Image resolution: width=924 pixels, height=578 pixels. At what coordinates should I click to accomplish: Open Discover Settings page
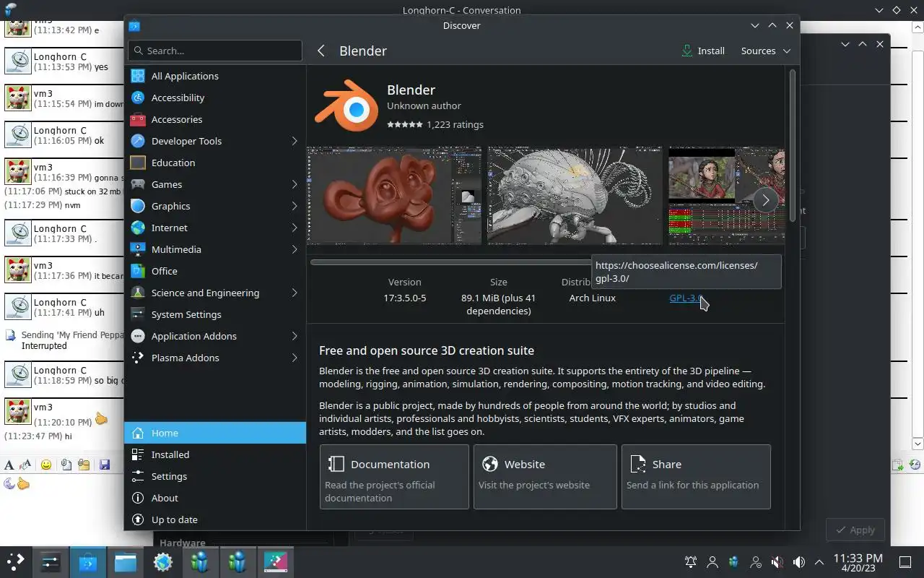click(215, 476)
